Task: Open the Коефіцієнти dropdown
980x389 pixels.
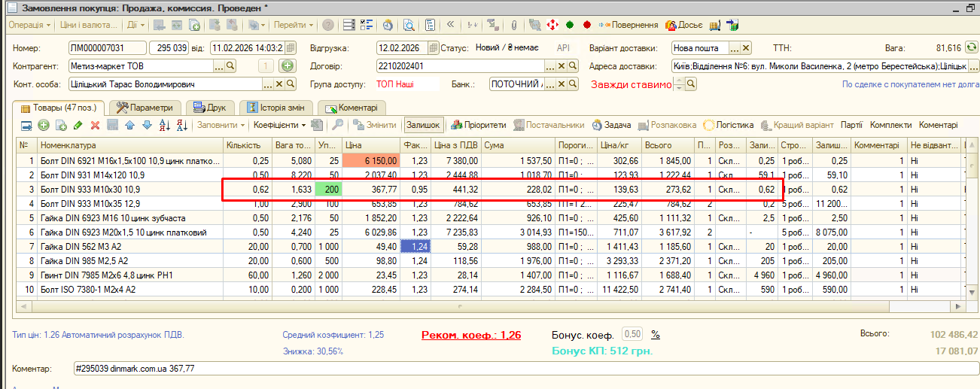Action: pyautogui.click(x=278, y=125)
